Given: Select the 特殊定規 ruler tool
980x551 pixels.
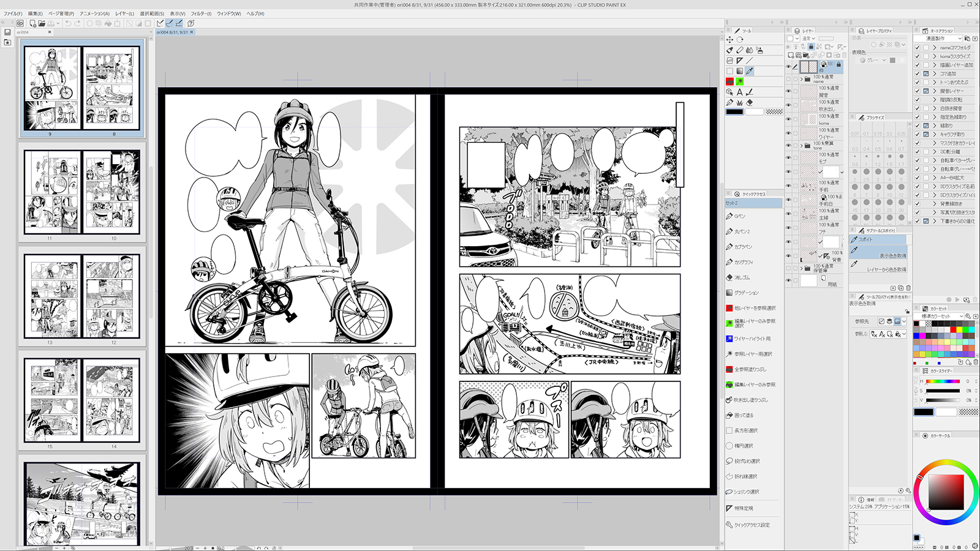Looking at the screenshot, I should pos(740,508).
